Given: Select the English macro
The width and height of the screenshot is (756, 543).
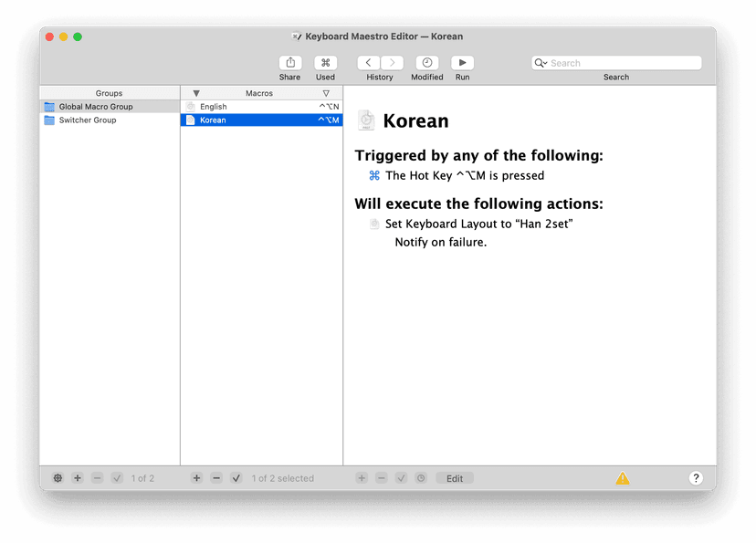Looking at the screenshot, I should [214, 107].
